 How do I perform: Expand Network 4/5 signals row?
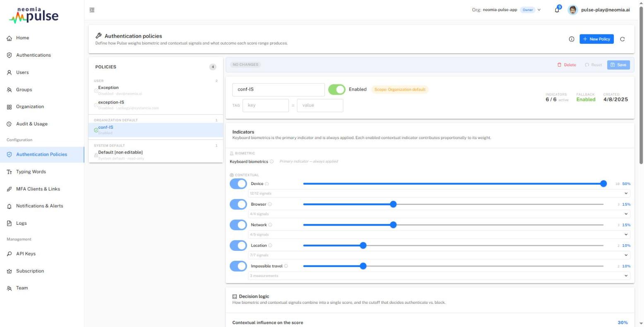[439, 234]
